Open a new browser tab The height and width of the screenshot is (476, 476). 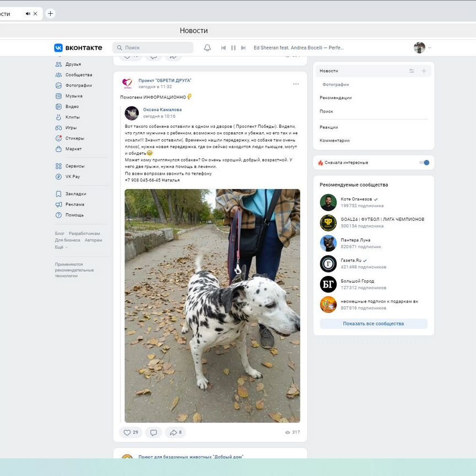(x=50, y=13)
